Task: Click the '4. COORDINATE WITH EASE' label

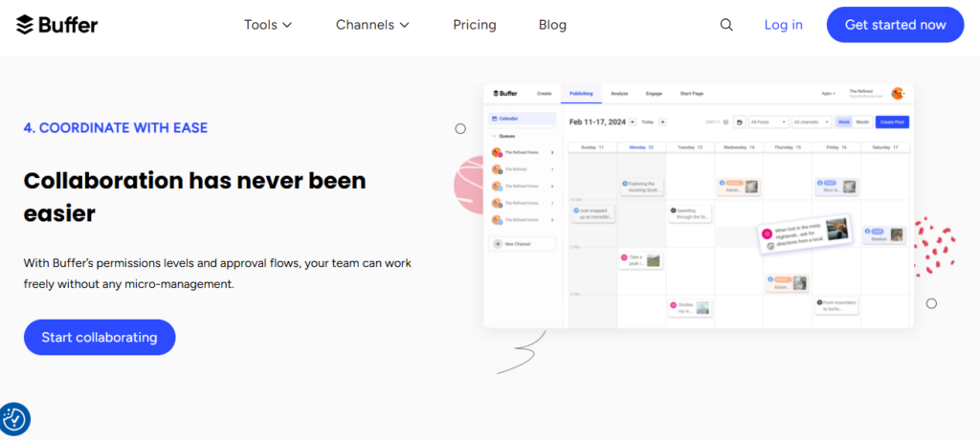Action: click(x=116, y=128)
